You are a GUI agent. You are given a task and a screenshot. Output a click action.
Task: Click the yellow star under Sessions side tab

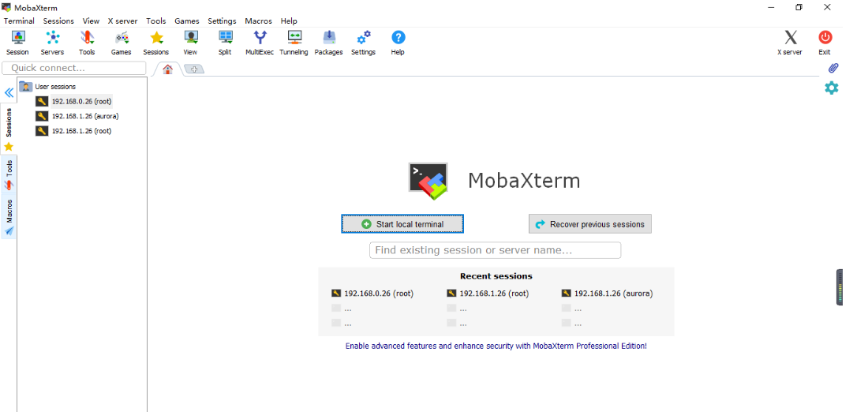(x=9, y=147)
